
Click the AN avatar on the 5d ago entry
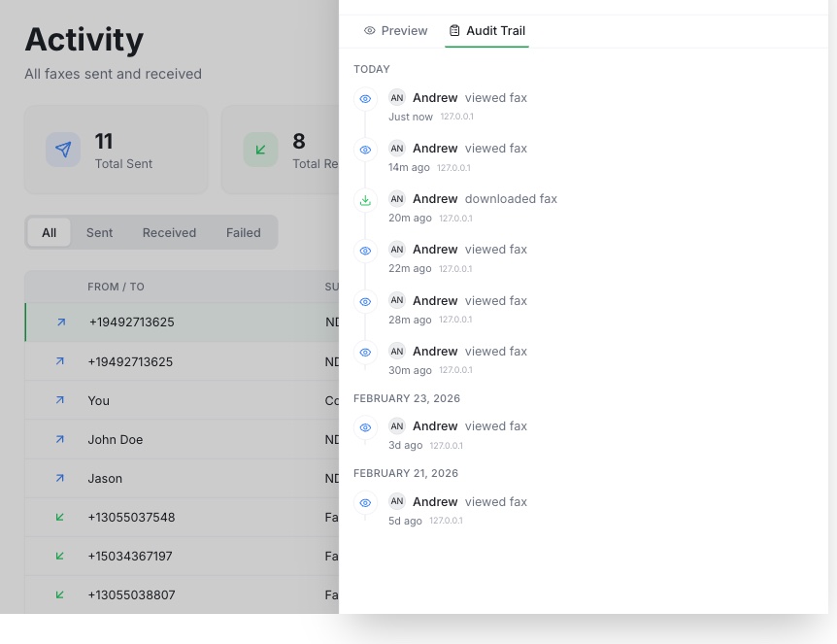pos(396,501)
